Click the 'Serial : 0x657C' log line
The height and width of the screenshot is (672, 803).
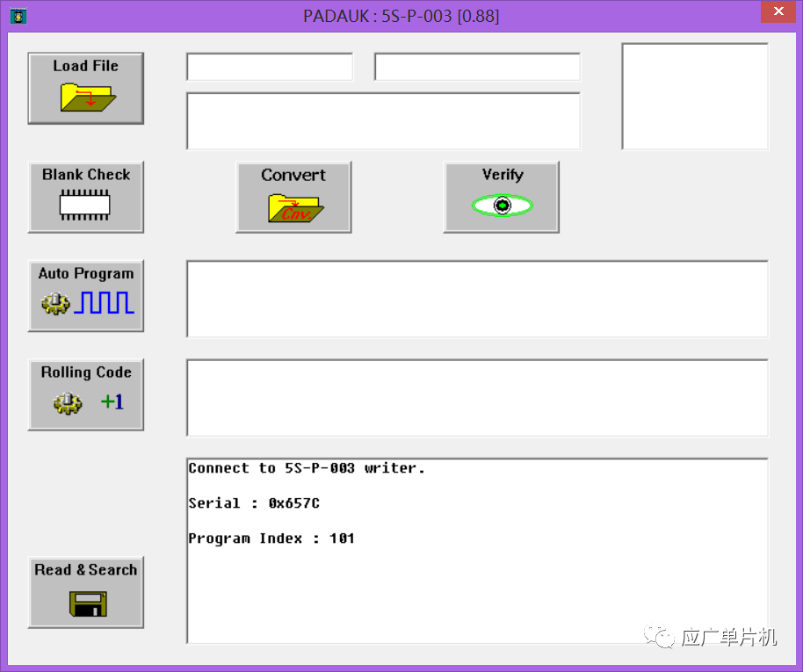pos(254,503)
